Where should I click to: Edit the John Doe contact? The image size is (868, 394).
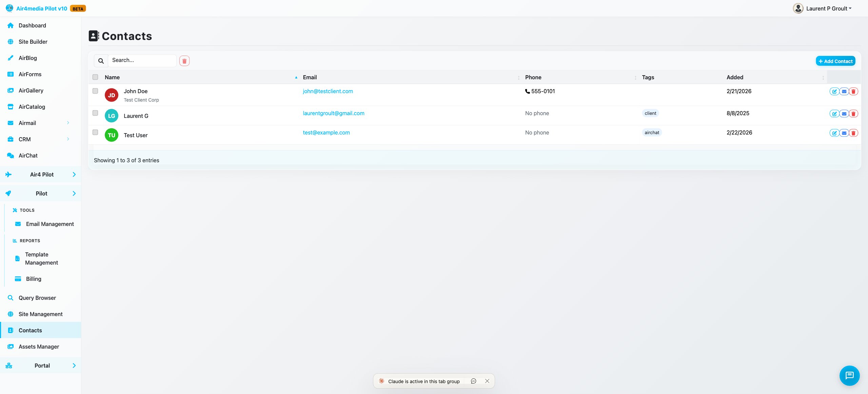coord(834,91)
